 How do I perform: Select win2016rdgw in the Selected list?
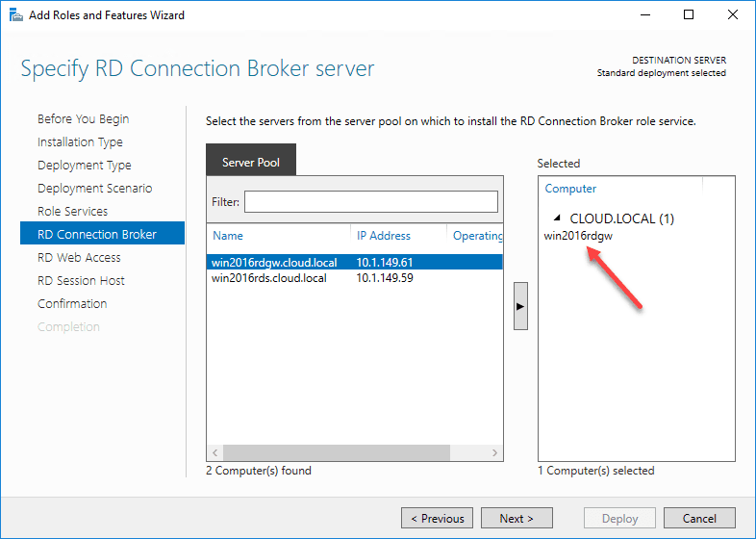coord(578,236)
